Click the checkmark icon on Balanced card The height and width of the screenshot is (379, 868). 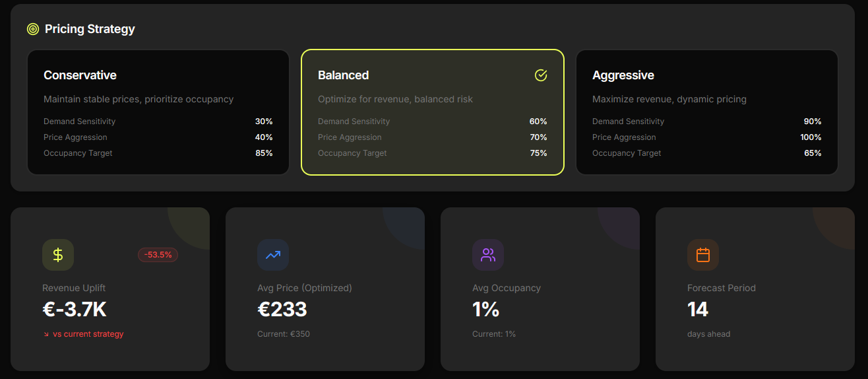click(541, 75)
